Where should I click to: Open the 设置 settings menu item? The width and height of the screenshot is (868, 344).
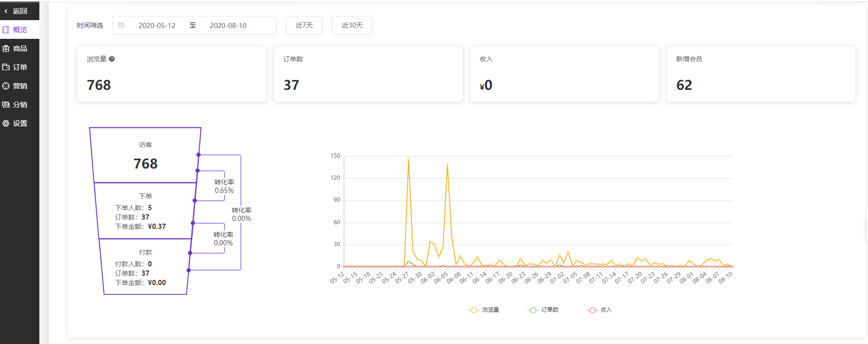(20, 123)
